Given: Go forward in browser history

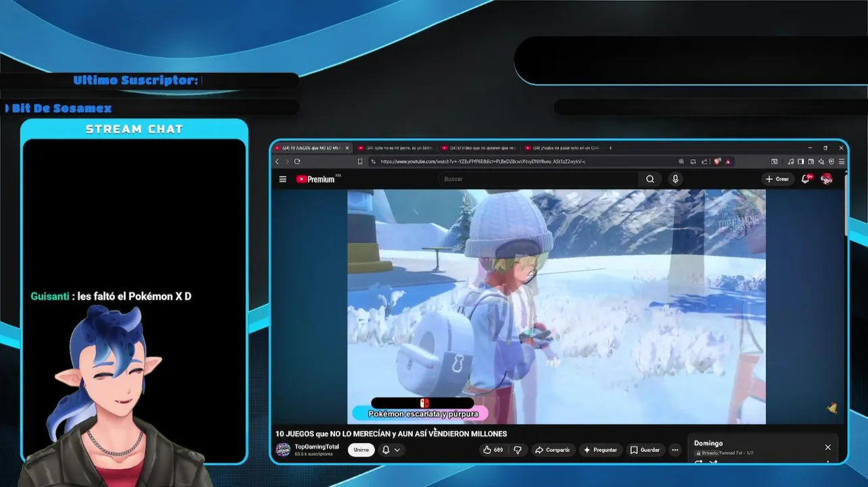Looking at the screenshot, I should (287, 162).
